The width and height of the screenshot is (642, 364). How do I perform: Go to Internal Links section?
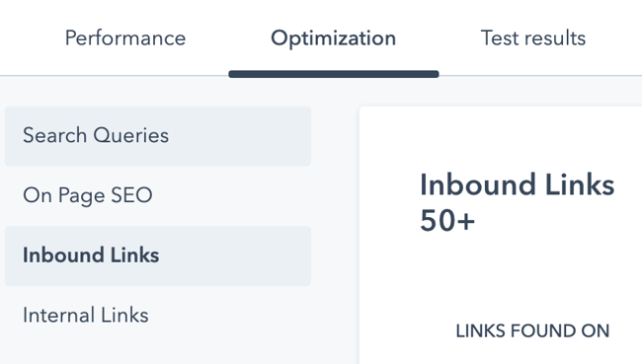pos(86,316)
